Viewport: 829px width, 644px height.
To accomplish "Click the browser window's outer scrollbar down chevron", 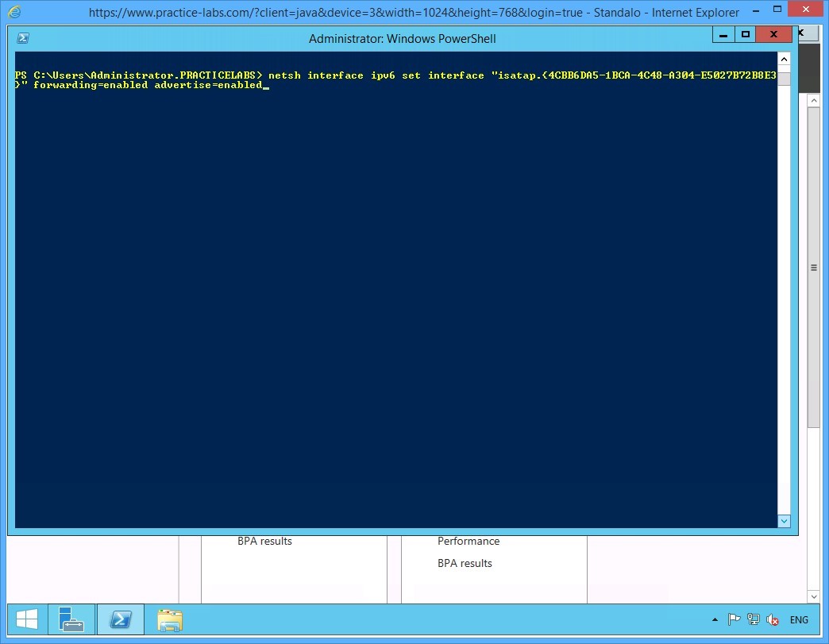I will pyautogui.click(x=812, y=596).
